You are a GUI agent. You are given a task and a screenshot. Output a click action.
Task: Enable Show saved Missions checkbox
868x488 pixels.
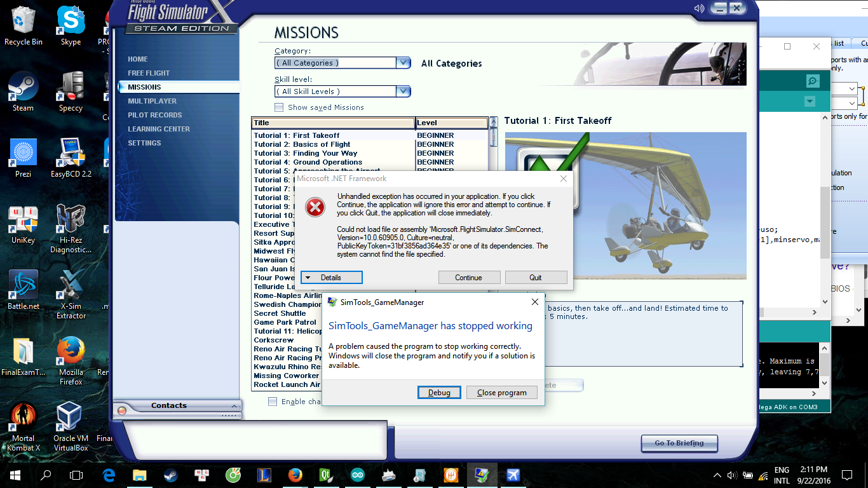pos(279,107)
